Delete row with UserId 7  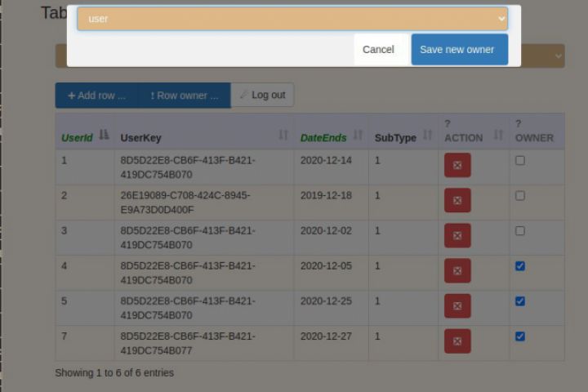pos(457,341)
